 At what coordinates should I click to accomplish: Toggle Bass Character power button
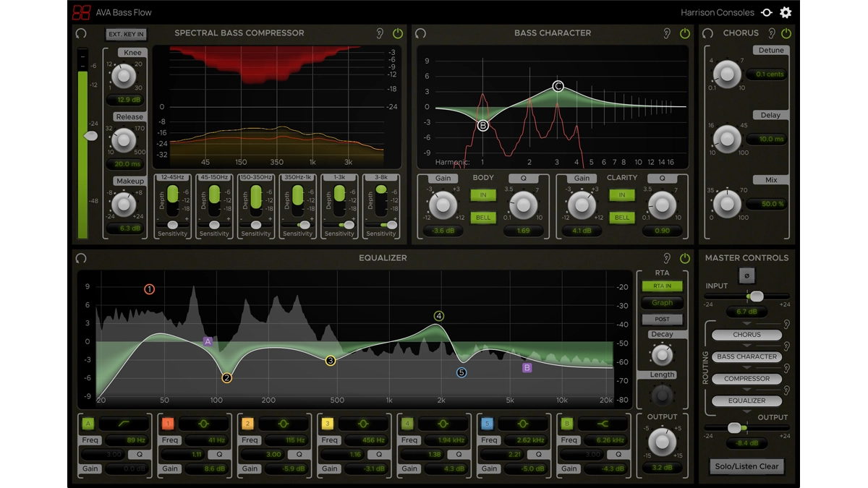tap(685, 33)
